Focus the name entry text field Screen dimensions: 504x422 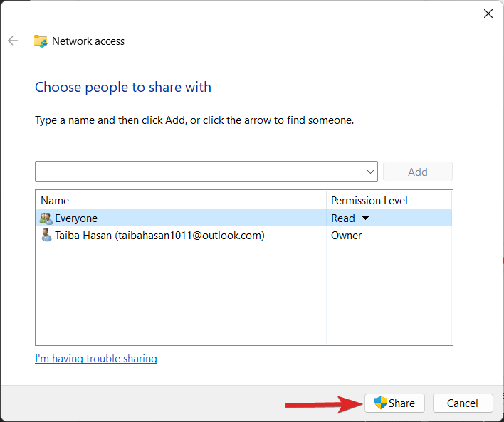[199, 172]
